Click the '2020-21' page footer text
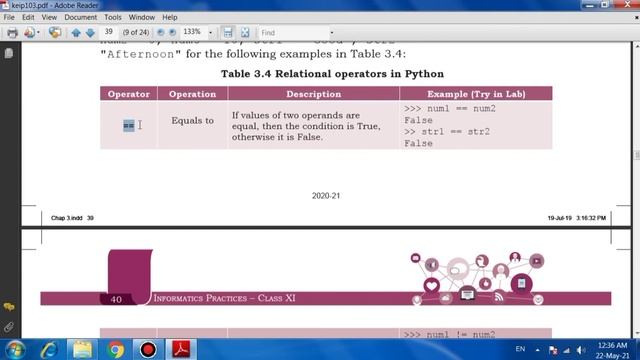640x360 pixels. click(x=326, y=196)
